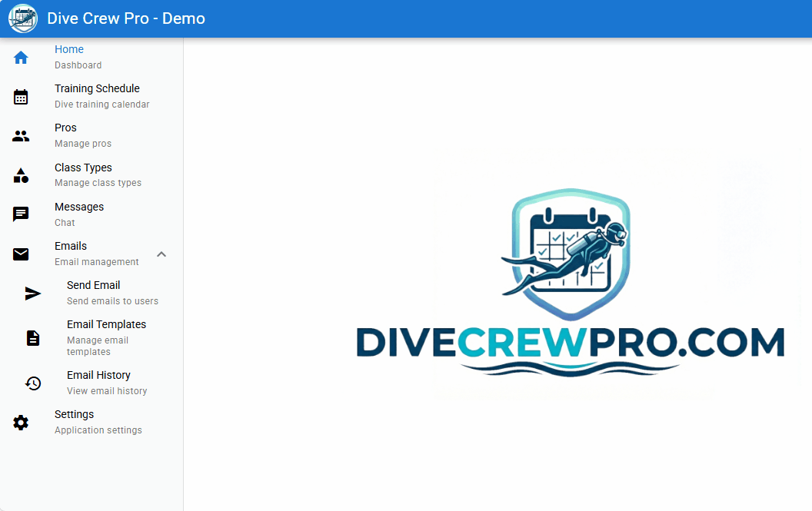The image size is (812, 511).
Task: View the Email History submenu item
Action: (x=92, y=383)
